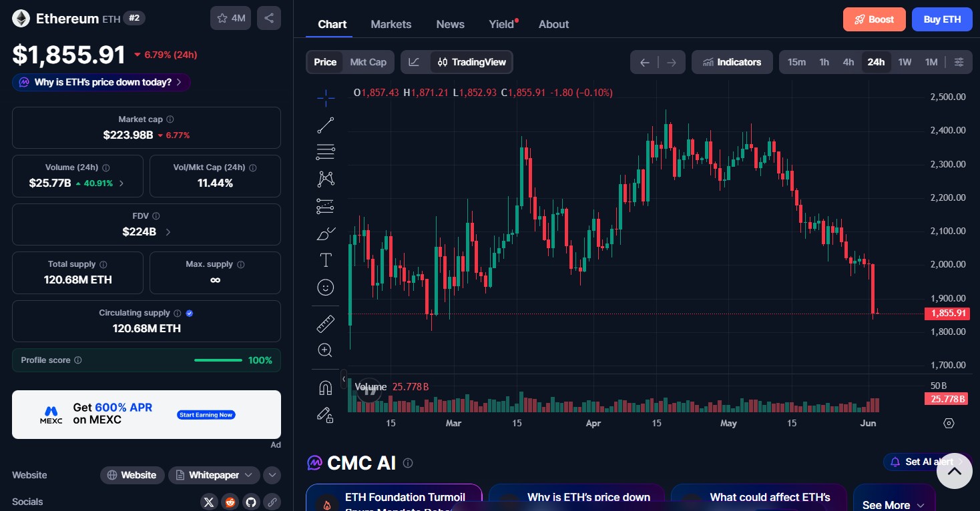Image resolution: width=980 pixels, height=511 pixels.
Task: Toggle lock all drawing tools
Action: click(x=326, y=415)
